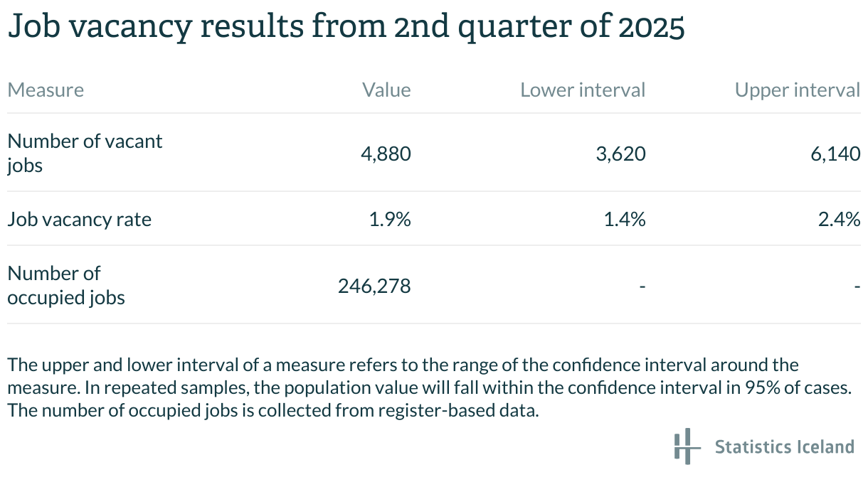The image size is (868, 482).
Task: Click the 1.9% vacancy rate value
Action: pyautogui.click(x=390, y=219)
